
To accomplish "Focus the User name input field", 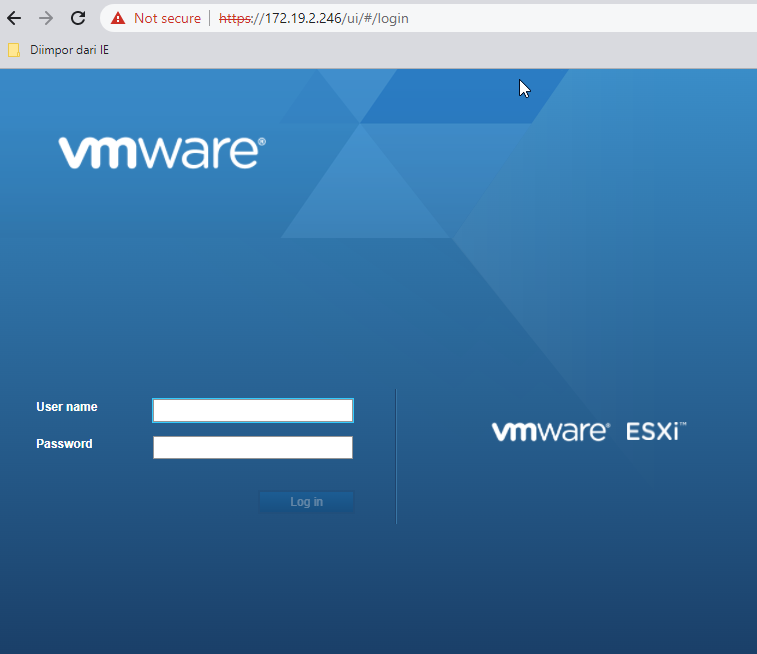I will coord(253,410).
